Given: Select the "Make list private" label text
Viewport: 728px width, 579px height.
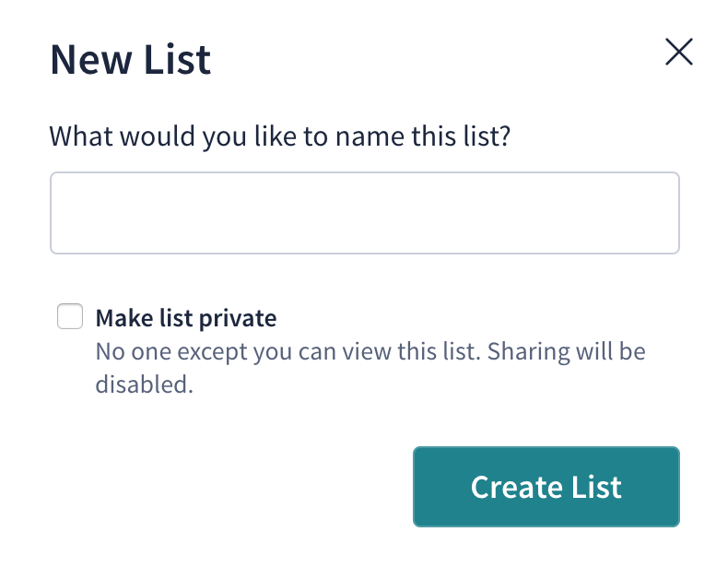Looking at the screenshot, I should tap(186, 318).
